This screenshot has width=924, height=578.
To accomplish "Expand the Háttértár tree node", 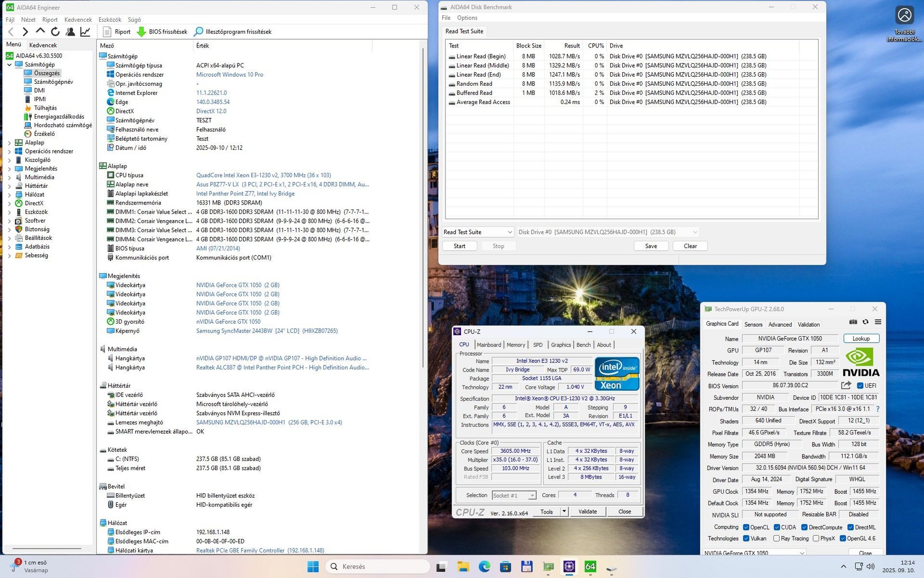I will pos(9,186).
